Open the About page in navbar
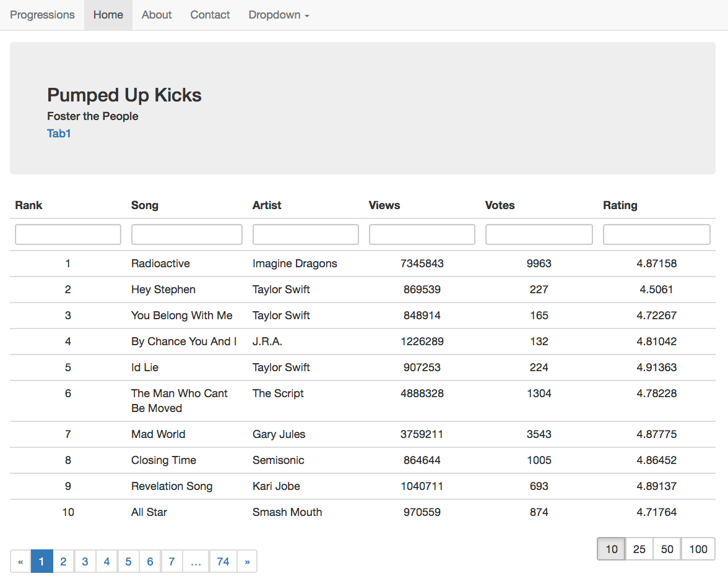This screenshot has width=728, height=584. click(157, 15)
